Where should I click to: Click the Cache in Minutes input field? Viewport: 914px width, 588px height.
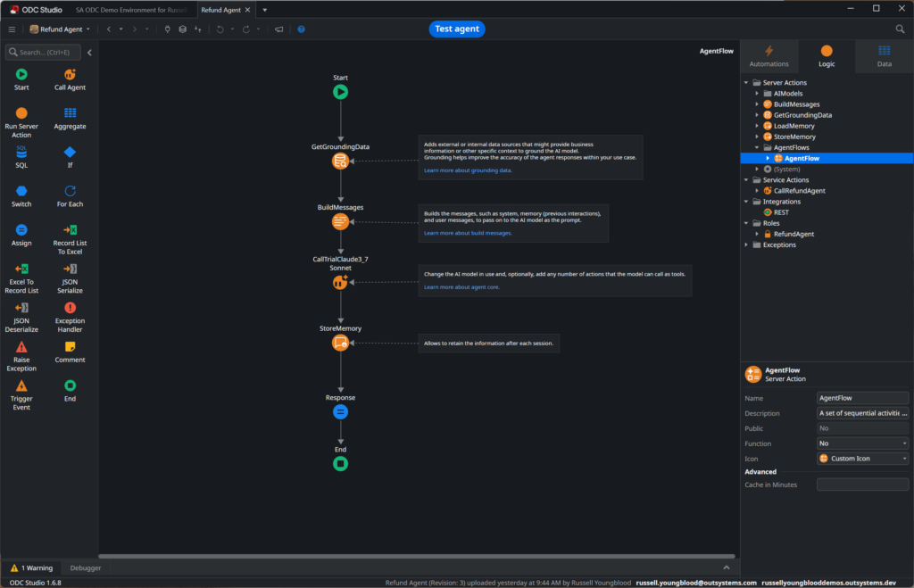(862, 484)
